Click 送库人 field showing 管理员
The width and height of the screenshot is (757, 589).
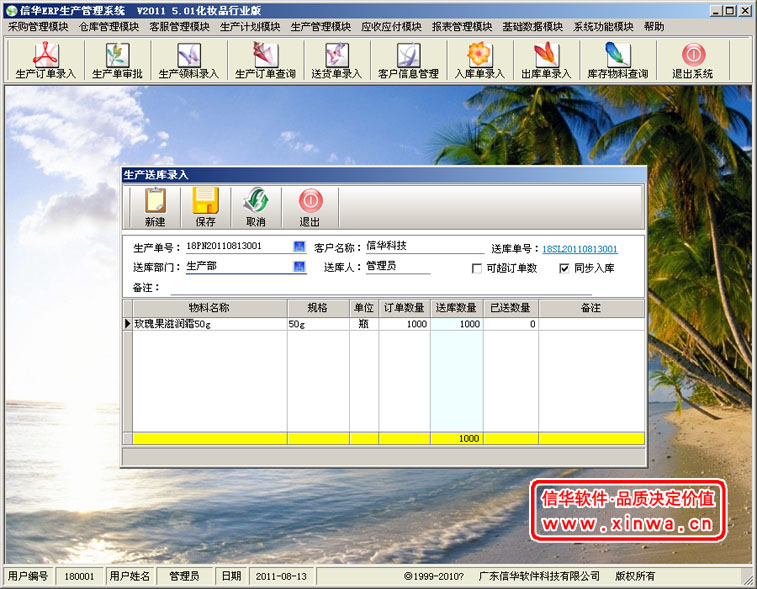[398, 266]
